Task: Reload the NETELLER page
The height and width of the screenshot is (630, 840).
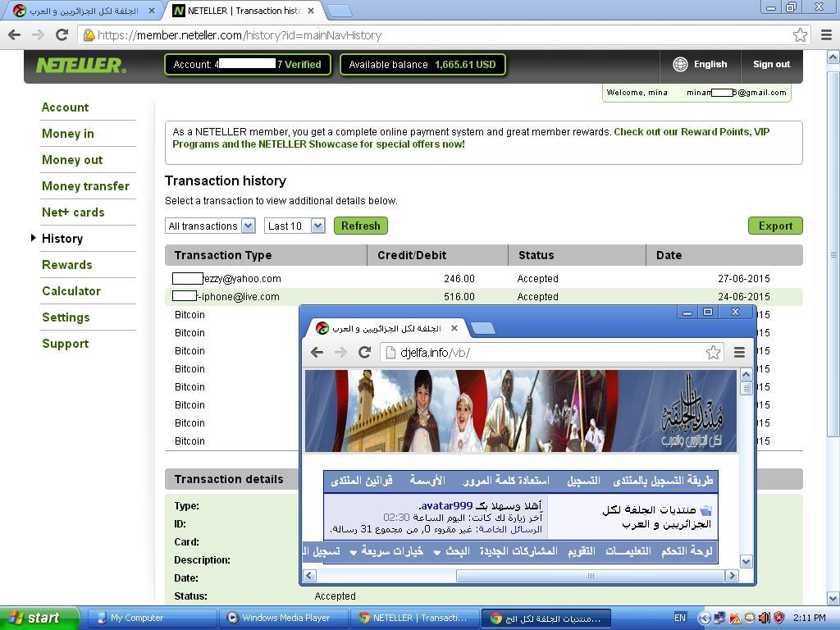Action: point(62,34)
